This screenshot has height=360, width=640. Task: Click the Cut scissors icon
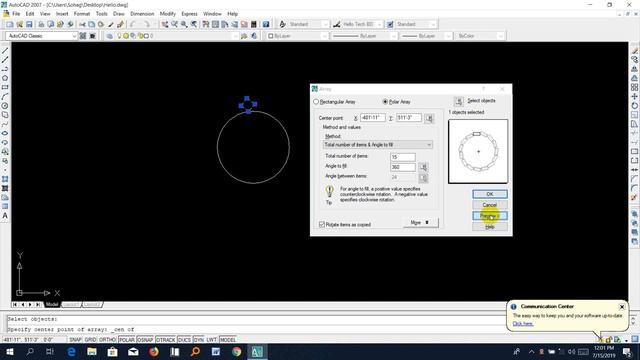pyautogui.click(x=82, y=24)
